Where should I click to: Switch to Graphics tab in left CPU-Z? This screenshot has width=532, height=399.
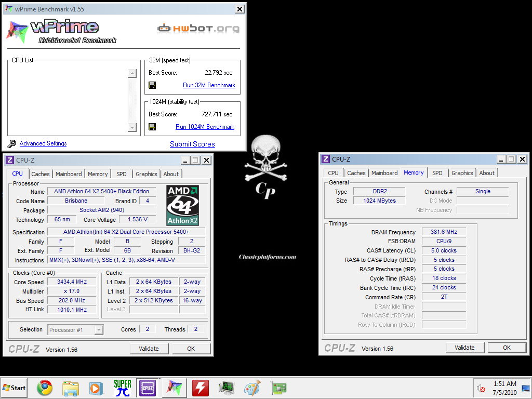(x=146, y=174)
